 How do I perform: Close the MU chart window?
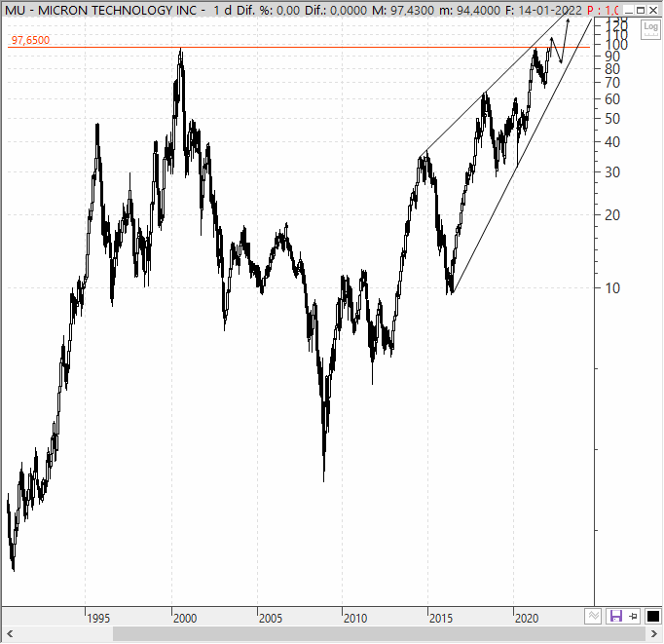pos(653,10)
